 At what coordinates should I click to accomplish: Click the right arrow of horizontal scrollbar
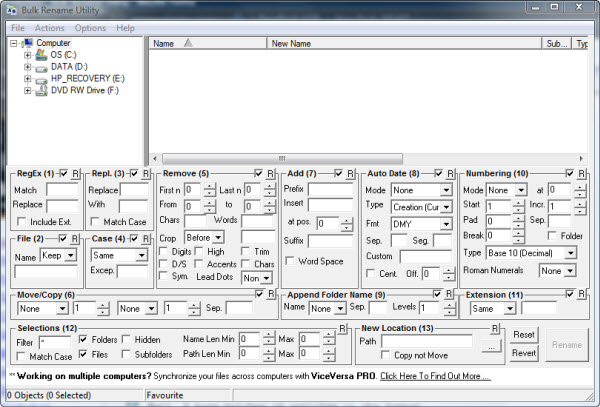click(581, 158)
